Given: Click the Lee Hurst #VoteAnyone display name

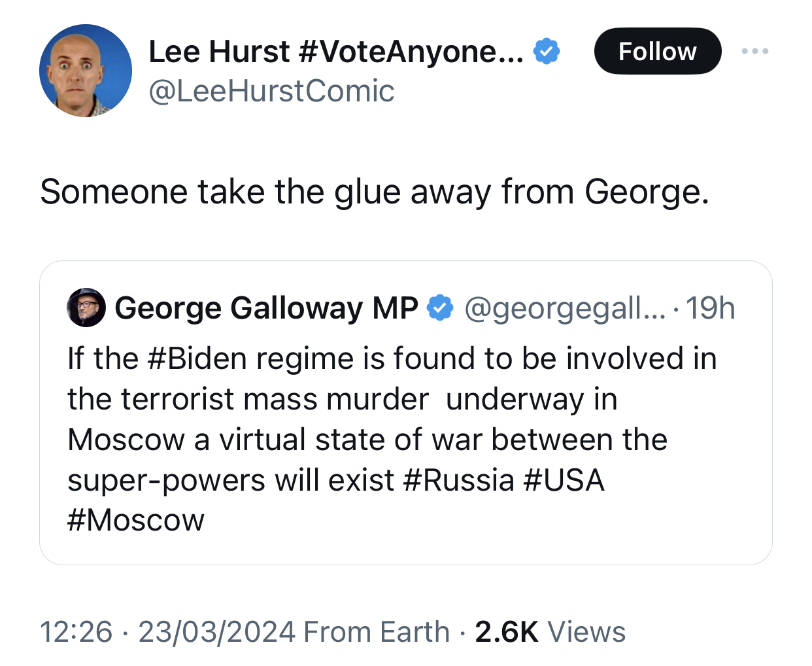Looking at the screenshot, I should [336, 51].
